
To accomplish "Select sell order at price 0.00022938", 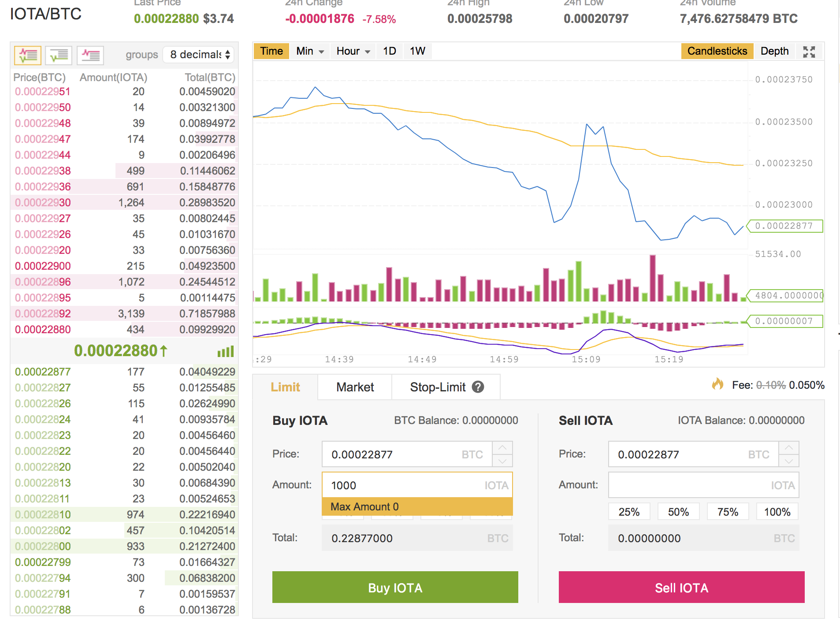I will (x=124, y=171).
